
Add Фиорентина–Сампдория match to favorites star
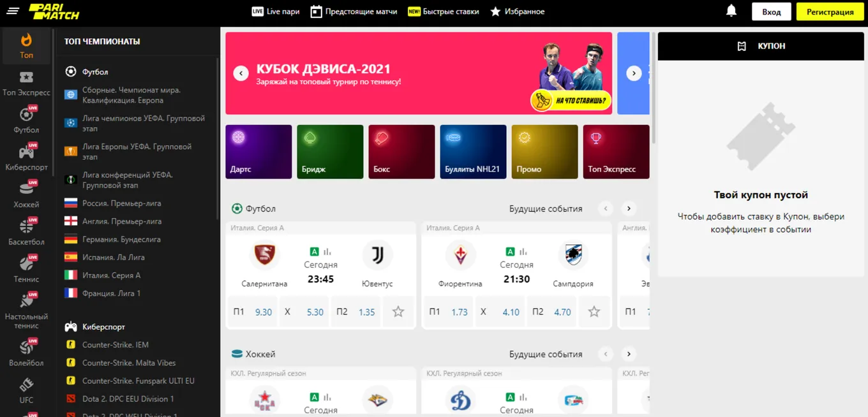click(594, 312)
